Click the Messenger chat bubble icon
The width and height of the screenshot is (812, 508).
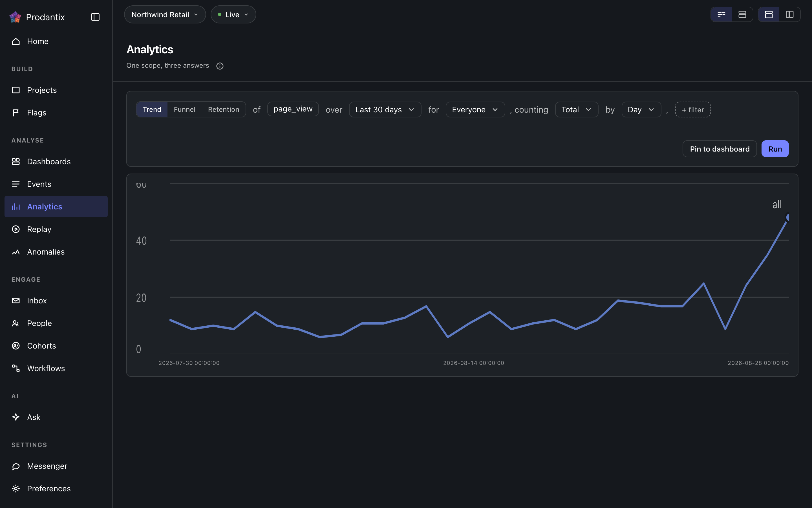pos(16,466)
